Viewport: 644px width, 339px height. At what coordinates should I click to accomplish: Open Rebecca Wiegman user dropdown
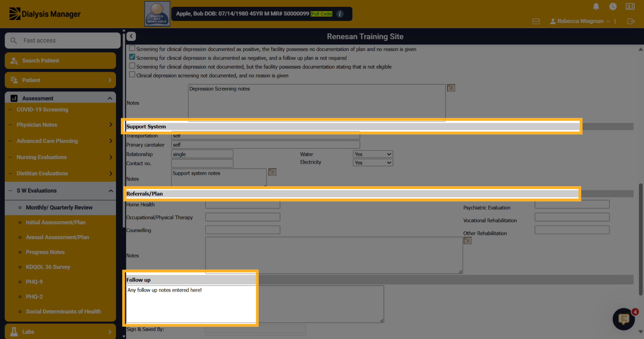coord(580,21)
